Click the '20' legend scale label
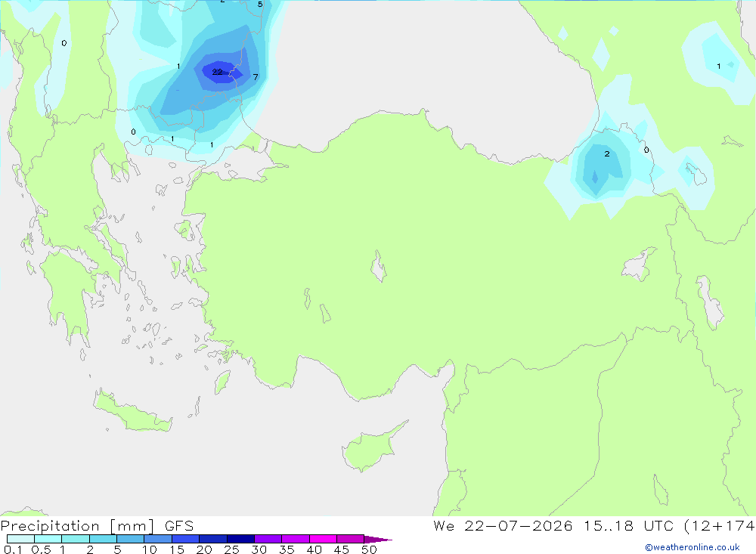Image resolution: width=756 pixels, height=554 pixels. point(204,549)
